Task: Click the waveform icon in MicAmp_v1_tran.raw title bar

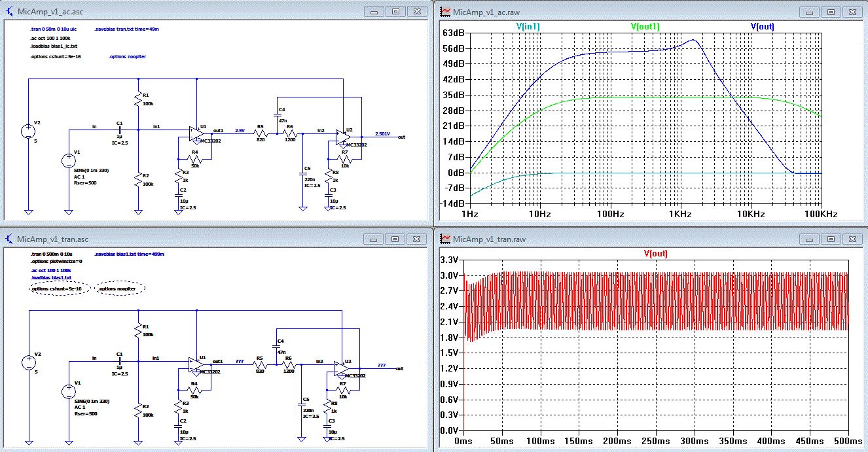Action: [x=444, y=239]
